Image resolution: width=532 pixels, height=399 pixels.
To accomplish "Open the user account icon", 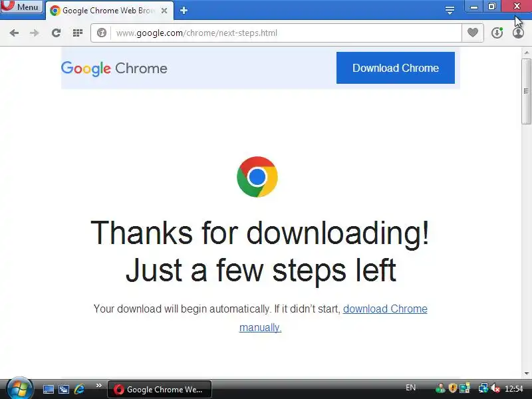I will coord(518,33).
